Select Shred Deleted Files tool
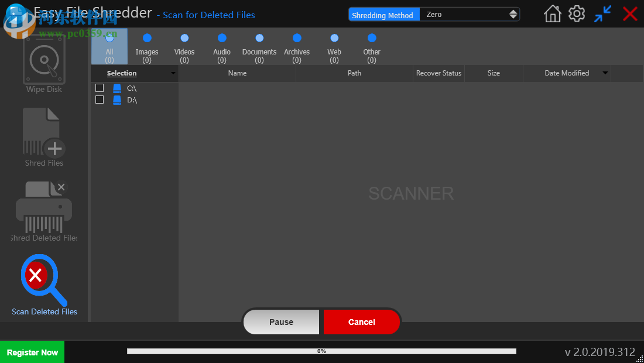This screenshot has height=363, width=644. [x=44, y=208]
